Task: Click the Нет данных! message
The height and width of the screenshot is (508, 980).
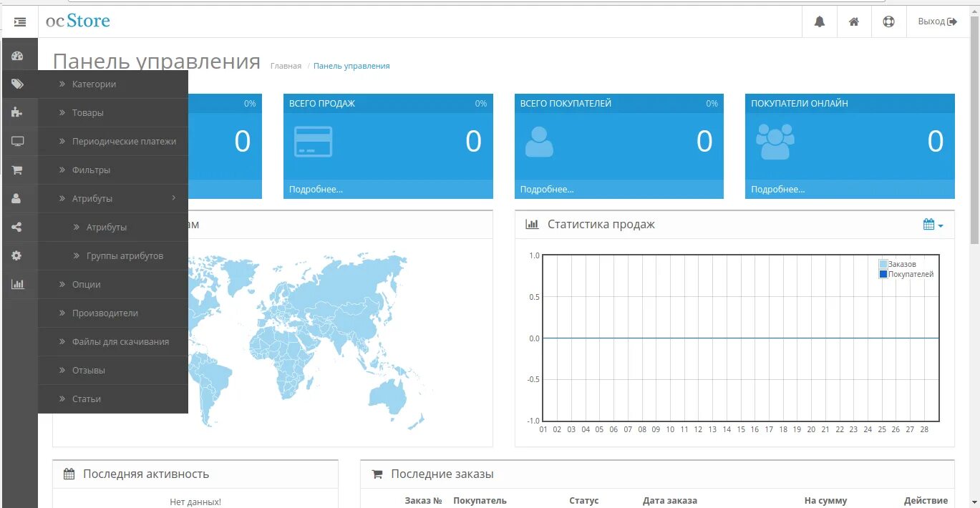Action: 195,502
